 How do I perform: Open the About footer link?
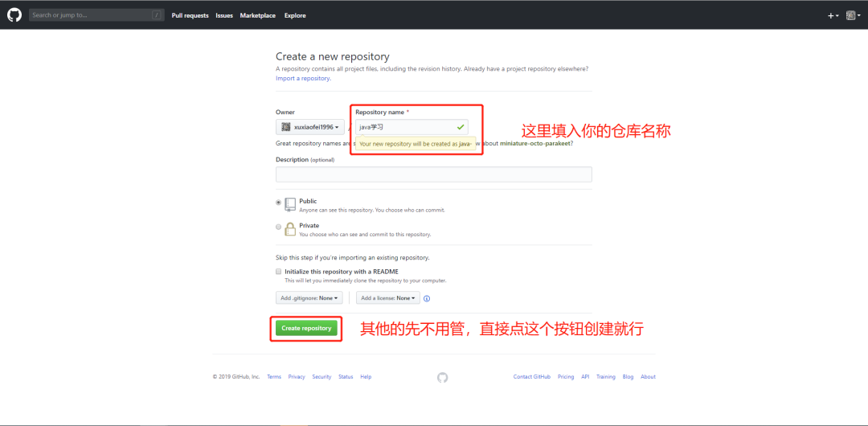pyautogui.click(x=649, y=377)
